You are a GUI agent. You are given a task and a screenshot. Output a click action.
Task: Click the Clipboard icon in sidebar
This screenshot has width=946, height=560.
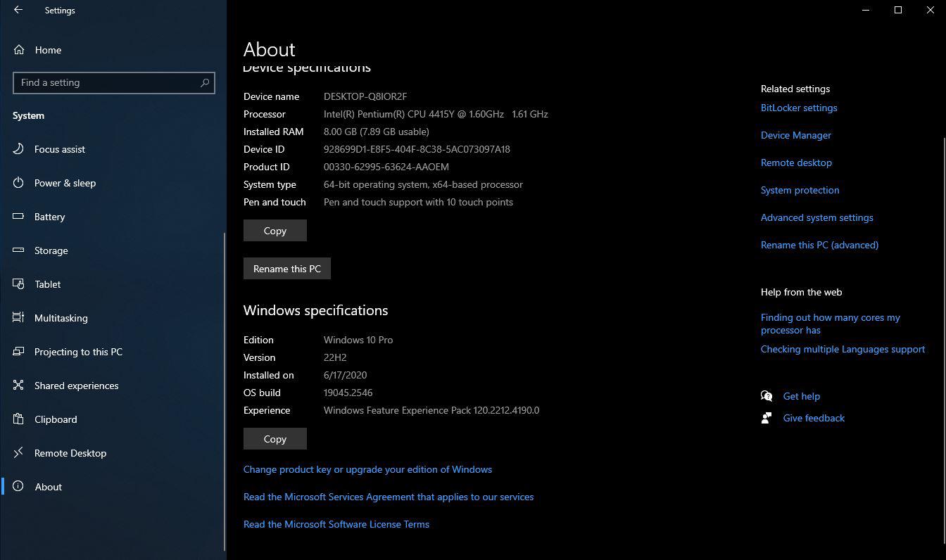pos(19,419)
